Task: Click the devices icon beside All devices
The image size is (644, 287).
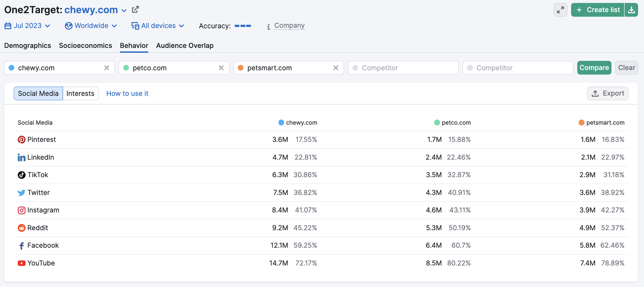Action: (135, 26)
